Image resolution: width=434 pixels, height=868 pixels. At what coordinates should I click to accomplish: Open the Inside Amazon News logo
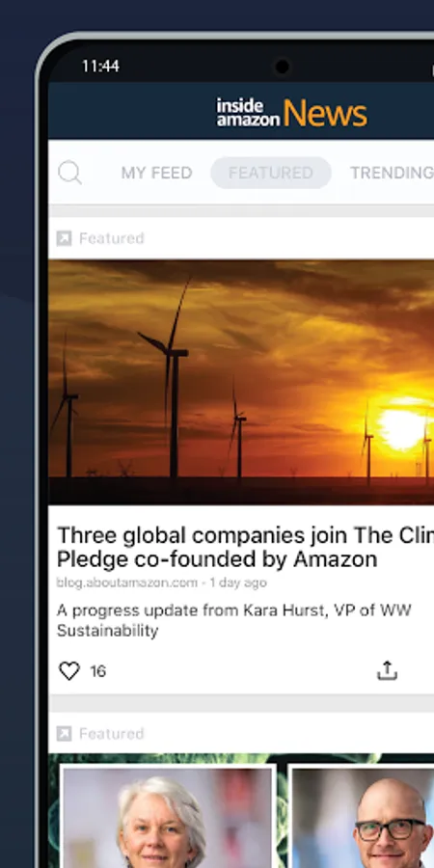(x=291, y=113)
